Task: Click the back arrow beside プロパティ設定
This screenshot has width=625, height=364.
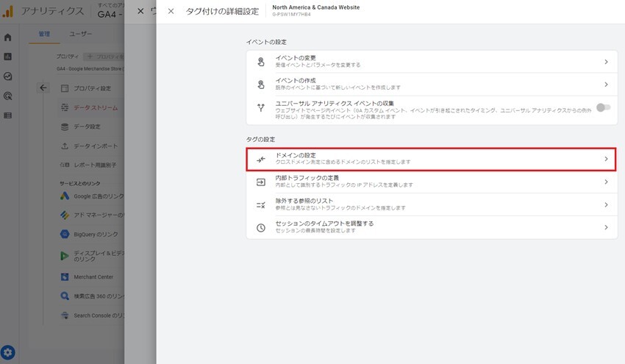Action: (x=43, y=88)
